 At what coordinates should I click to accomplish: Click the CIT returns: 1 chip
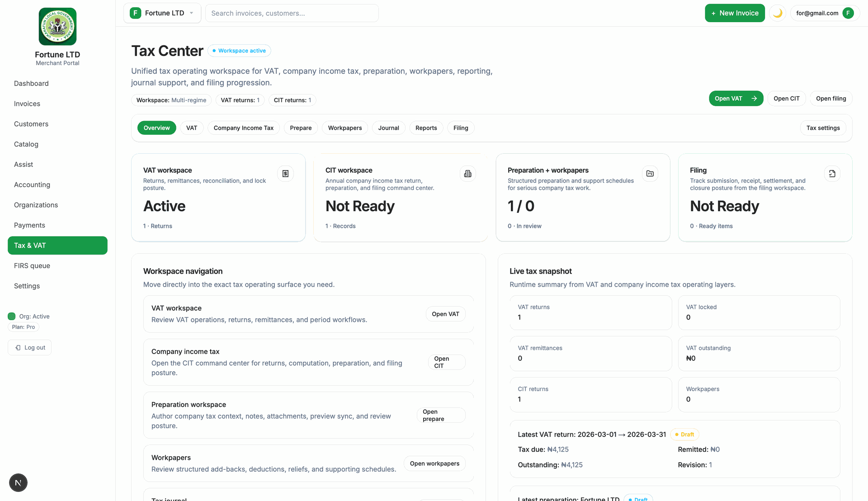[x=292, y=100]
